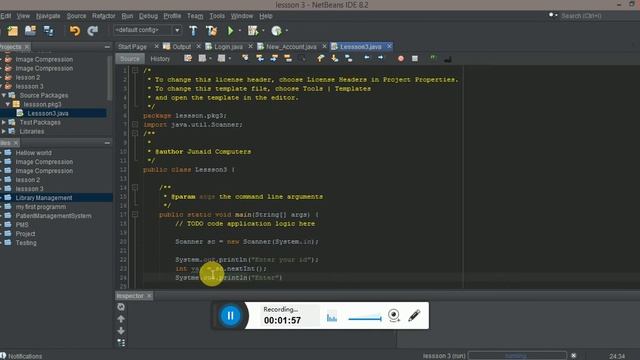
Task: Select Library Management in Files list
Action: (44, 198)
